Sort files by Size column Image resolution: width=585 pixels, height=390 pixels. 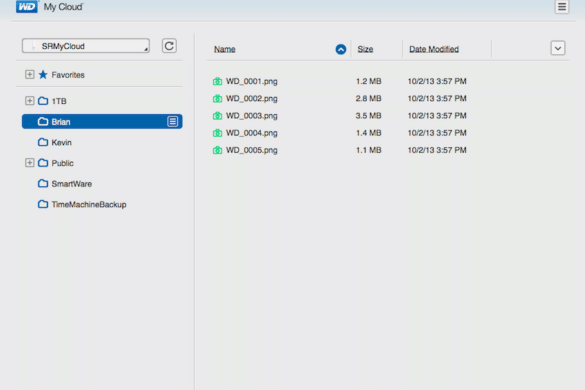pos(365,49)
